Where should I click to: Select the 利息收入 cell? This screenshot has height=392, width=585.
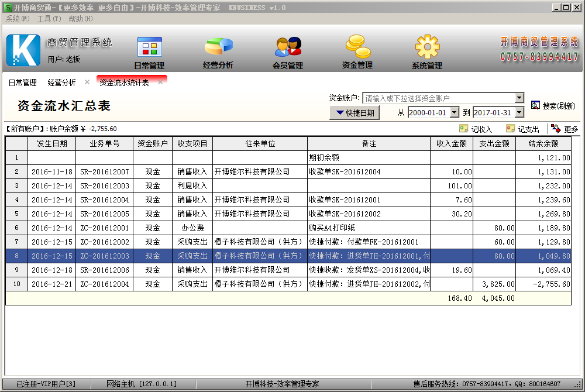click(x=192, y=185)
